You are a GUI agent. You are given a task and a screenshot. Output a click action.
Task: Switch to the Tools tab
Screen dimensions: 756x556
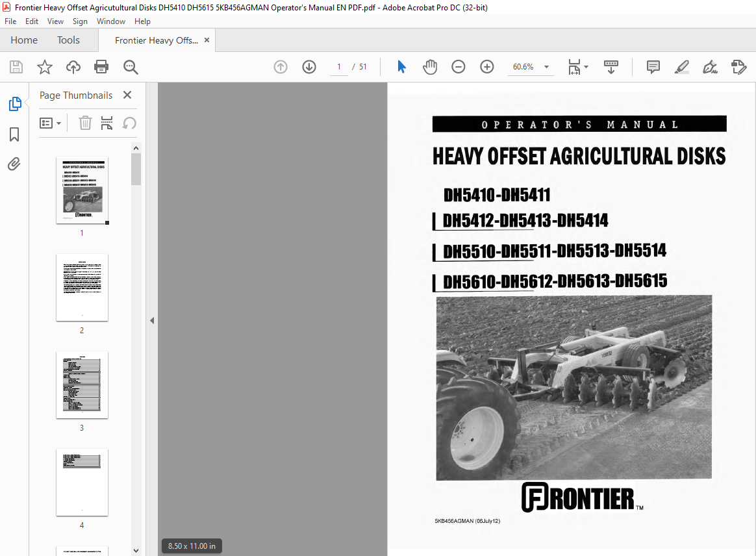[68, 40]
